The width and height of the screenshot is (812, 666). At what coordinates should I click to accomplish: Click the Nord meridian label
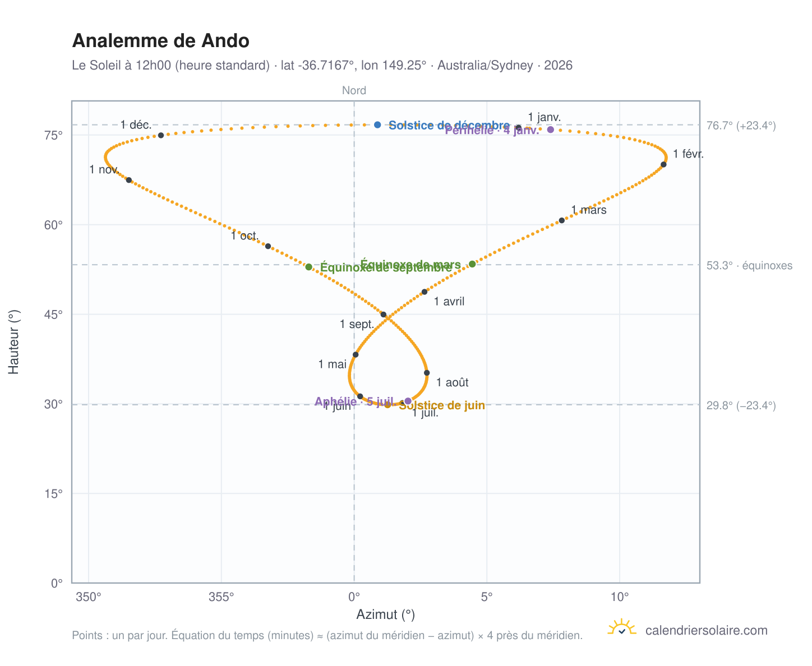click(354, 90)
